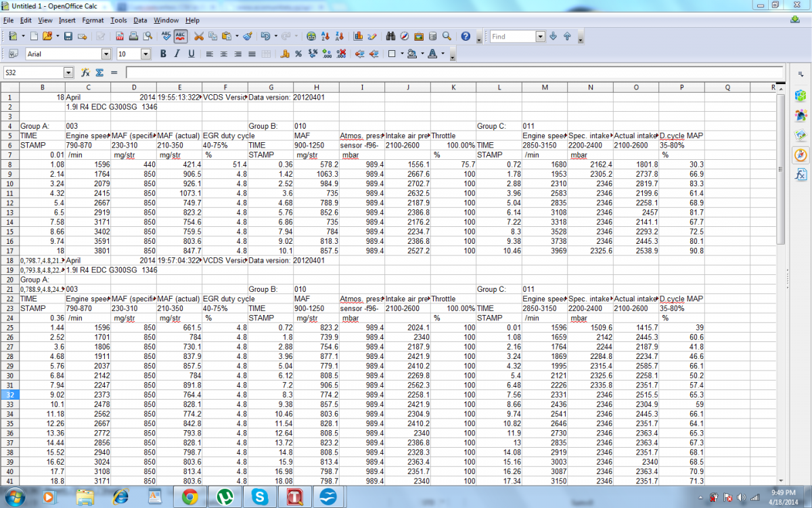Select column header H

tap(316, 87)
